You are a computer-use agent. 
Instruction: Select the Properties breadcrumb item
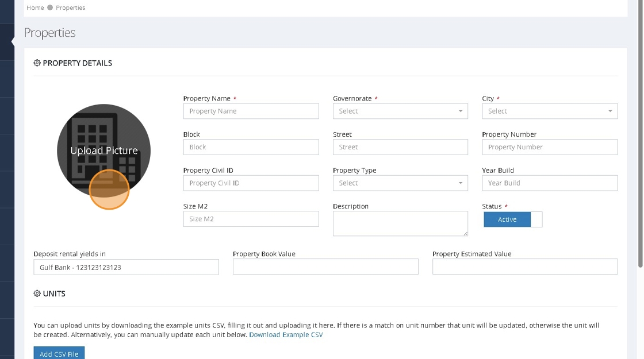(x=71, y=7)
